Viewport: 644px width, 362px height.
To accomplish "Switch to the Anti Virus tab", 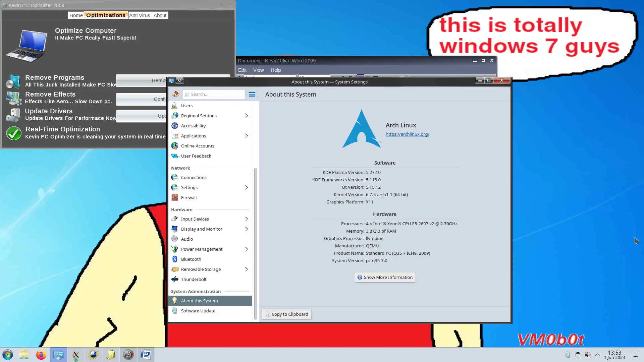I will 140,15.
